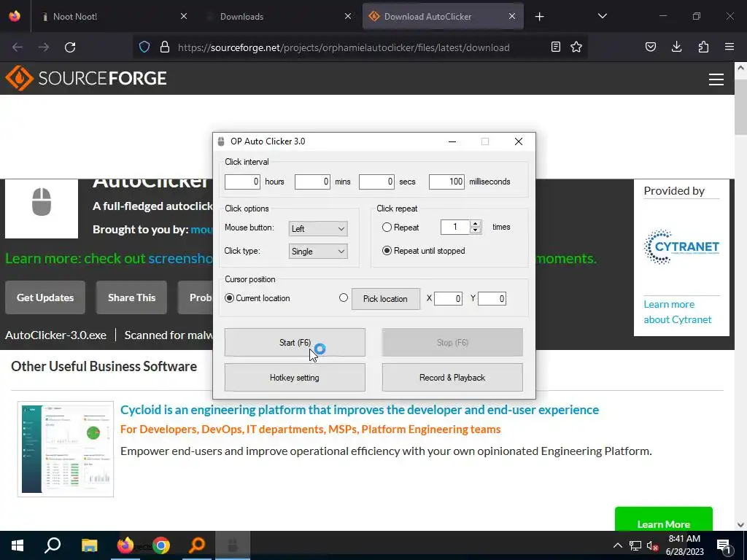Open the notification center icon
This screenshot has width=747, height=560.
(x=724, y=546)
